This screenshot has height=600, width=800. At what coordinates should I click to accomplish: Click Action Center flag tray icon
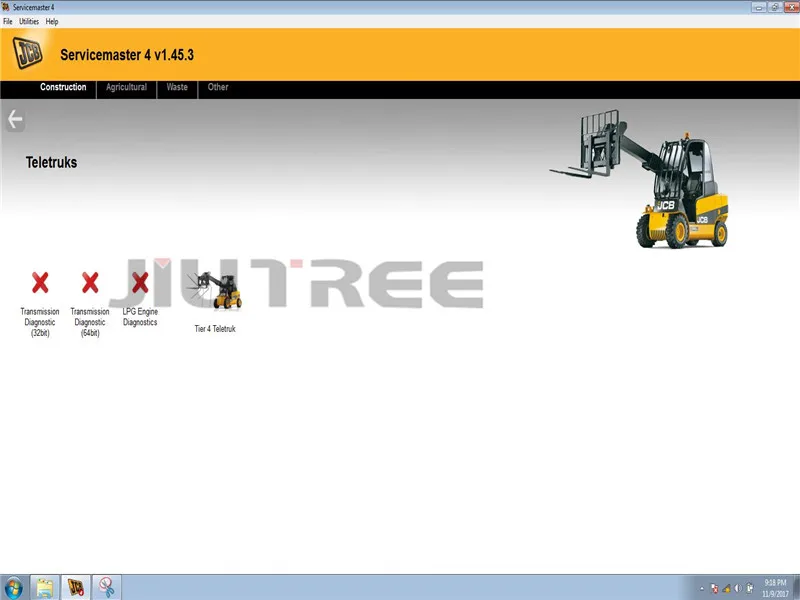pyautogui.click(x=715, y=589)
